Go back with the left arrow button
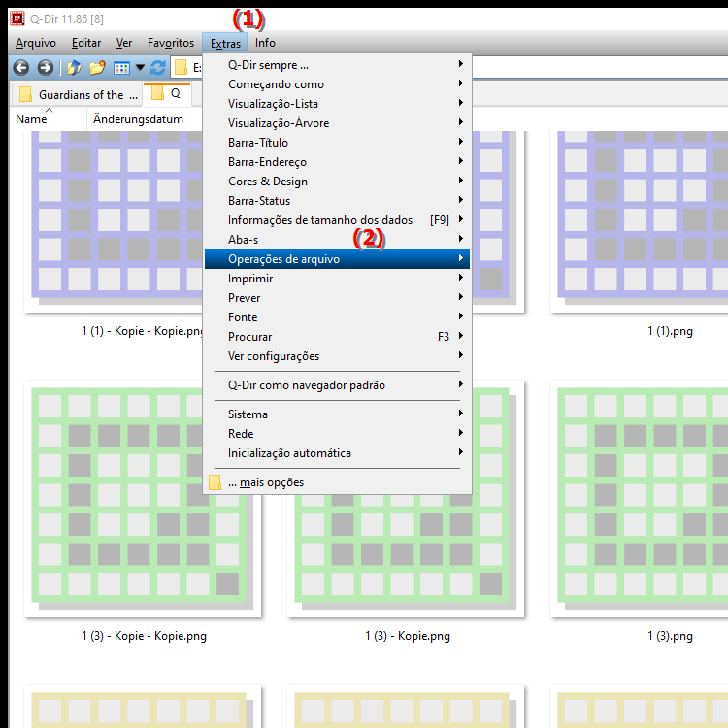 (21, 68)
